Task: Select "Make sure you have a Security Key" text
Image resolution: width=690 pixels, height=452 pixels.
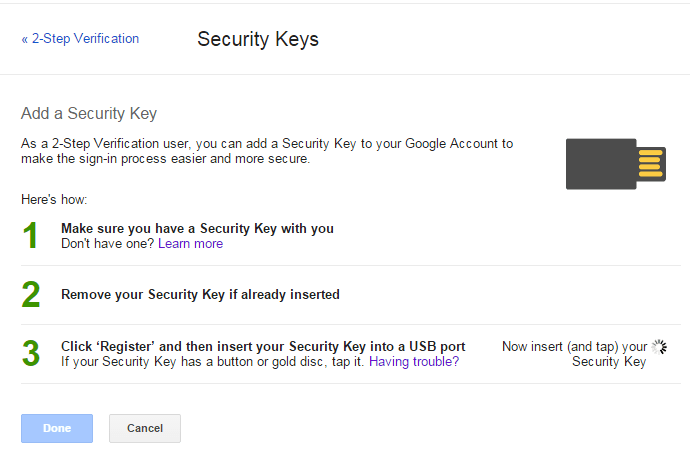Action: click(197, 229)
